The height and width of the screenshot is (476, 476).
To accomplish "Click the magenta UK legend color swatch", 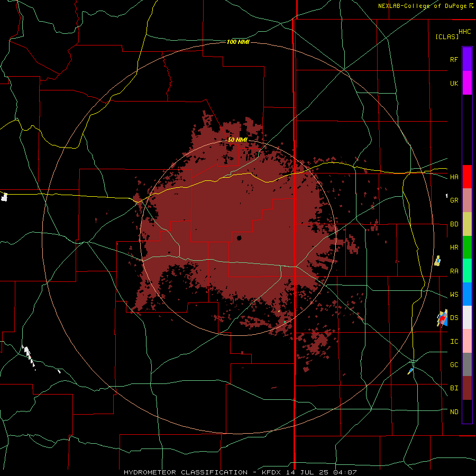I will coord(467,83).
